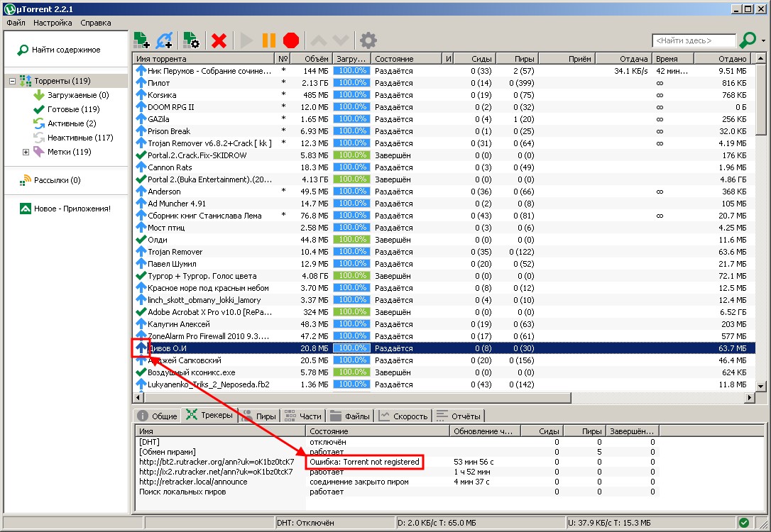Screen dimensions: 771x532
Task: Open the search engine dropdown arrow
Action: tap(762, 40)
